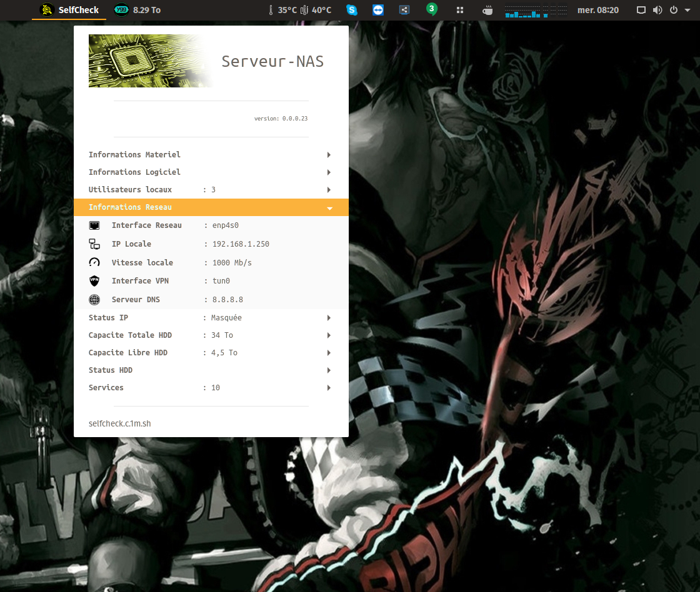Click the circuit board chip image
Screen dimensions: 700x592
[x=150, y=61]
